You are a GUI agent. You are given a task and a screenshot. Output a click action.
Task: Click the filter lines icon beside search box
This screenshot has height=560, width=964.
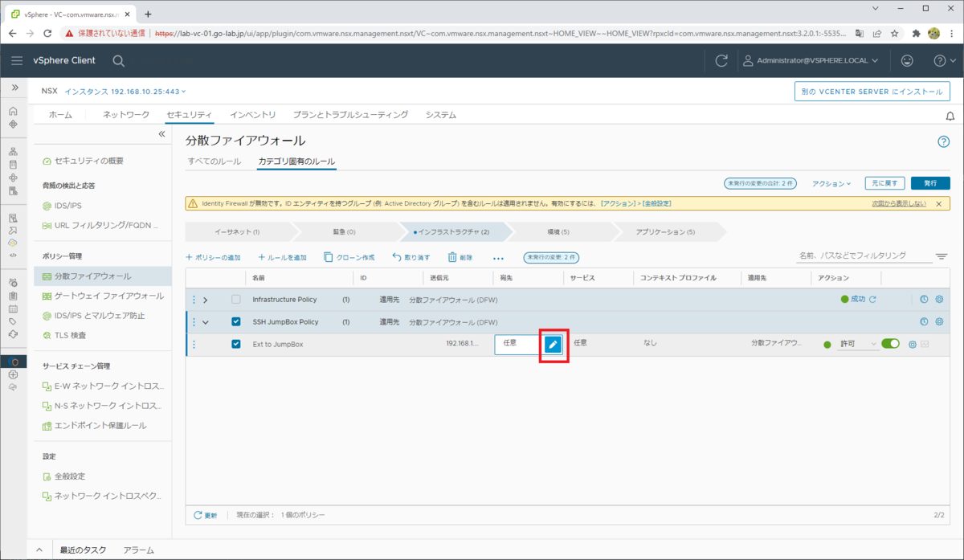942,256
